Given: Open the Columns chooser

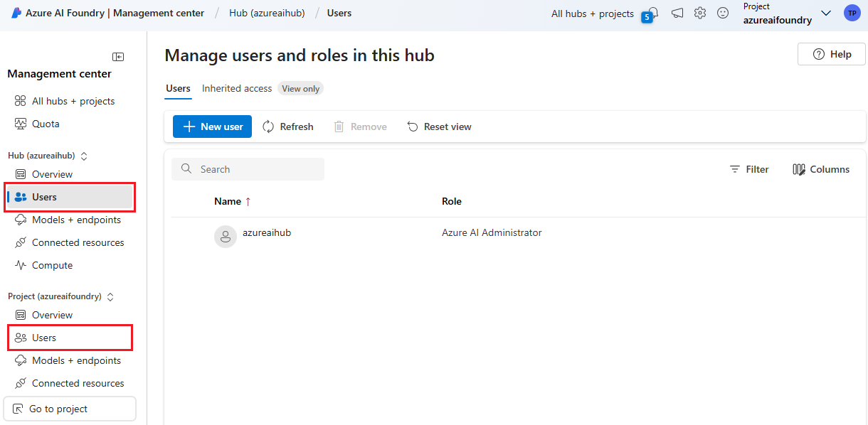Looking at the screenshot, I should [x=821, y=169].
